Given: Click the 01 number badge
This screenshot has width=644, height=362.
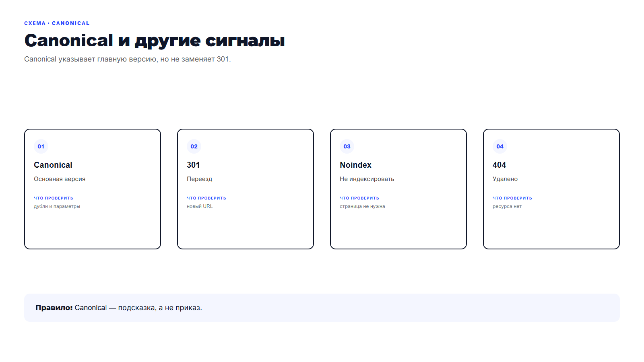Looking at the screenshot, I should (41, 146).
